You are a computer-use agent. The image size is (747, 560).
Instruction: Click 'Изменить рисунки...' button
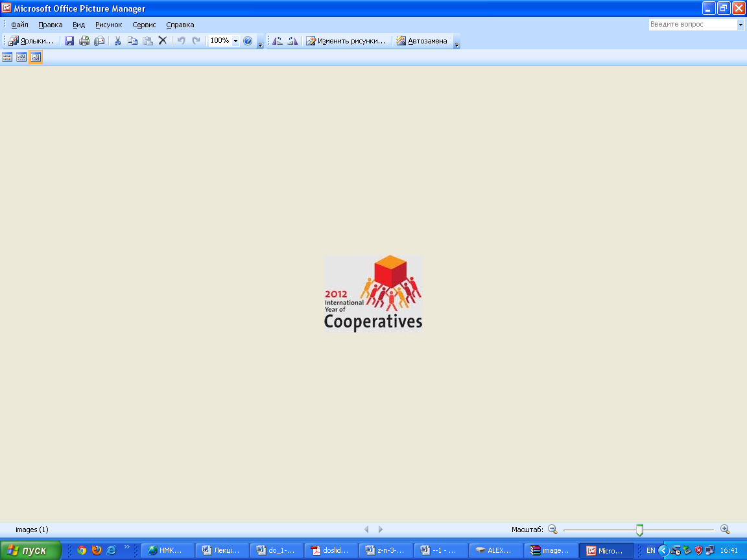[346, 41]
